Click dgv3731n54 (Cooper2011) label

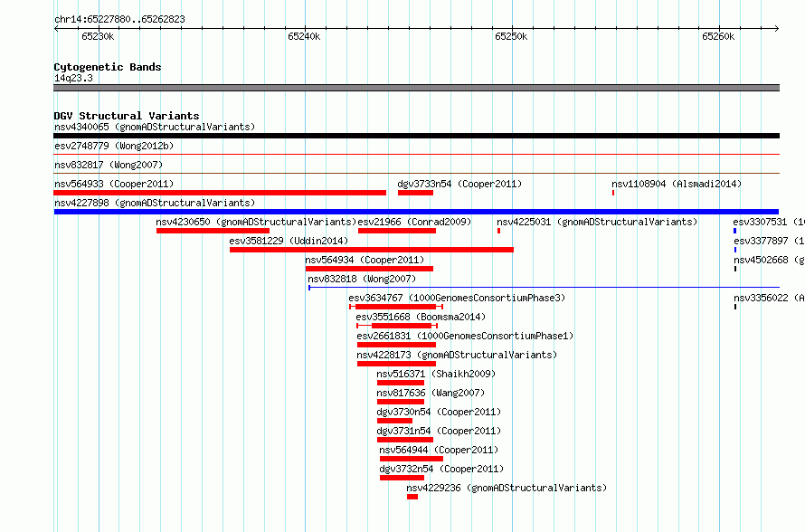(x=439, y=431)
